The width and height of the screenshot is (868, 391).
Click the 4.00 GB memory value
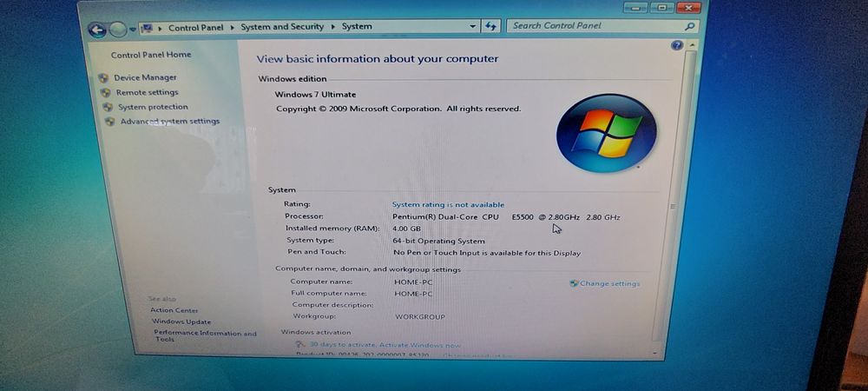click(x=406, y=229)
